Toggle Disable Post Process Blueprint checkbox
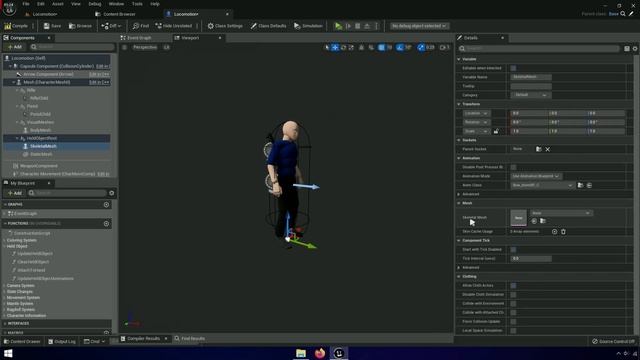Screen dimensions: 640x360 [513, 167]
